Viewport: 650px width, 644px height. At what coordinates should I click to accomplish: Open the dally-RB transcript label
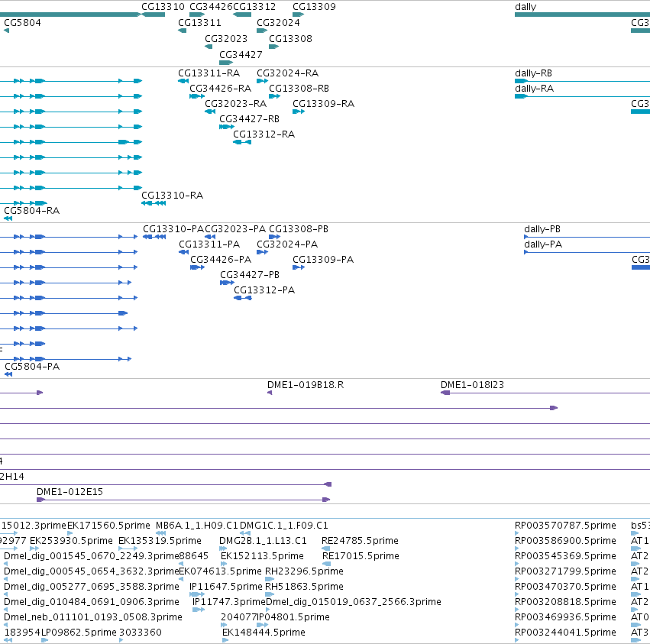click(533, 73)
